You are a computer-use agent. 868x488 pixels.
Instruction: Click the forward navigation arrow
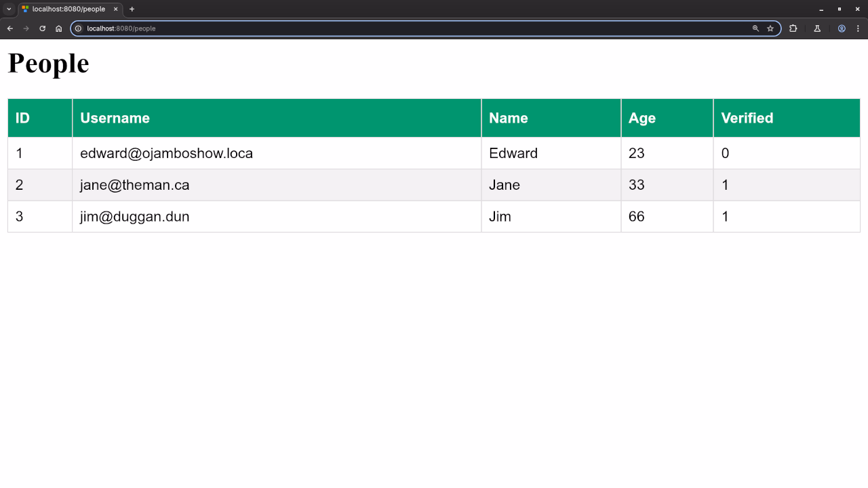[26, 28]
